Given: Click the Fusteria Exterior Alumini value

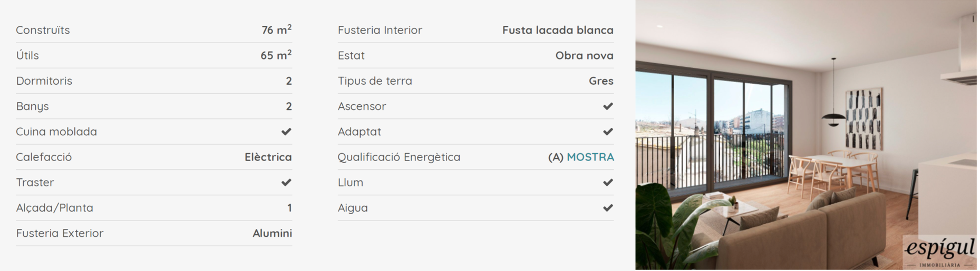Looking at the screenshot, I should click(272, 233).
